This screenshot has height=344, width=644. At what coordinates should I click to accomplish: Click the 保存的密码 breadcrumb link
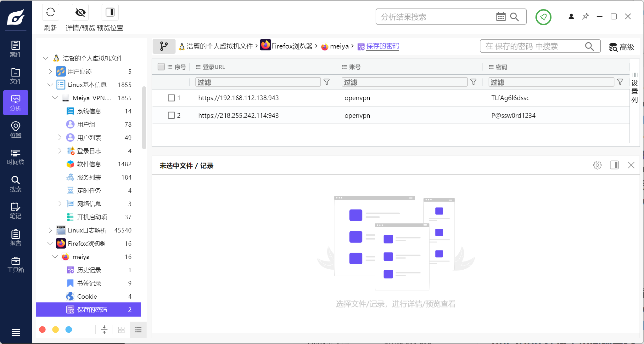tap(382, 46)
